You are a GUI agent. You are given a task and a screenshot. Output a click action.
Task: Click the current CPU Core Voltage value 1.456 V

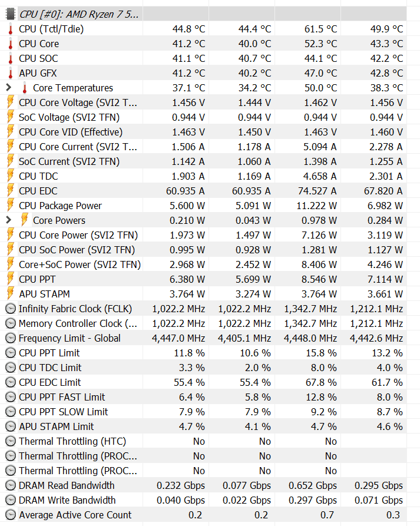pyautogui.click(x=188, y=102)
